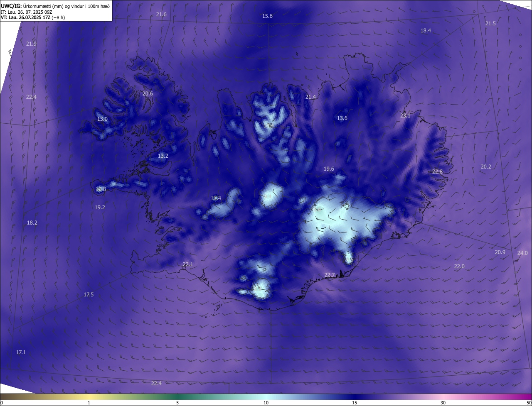The height and width of the screenshot is (406, 532).
Task: Click the 20.2 value label
Action: click(x=486, y=166)
